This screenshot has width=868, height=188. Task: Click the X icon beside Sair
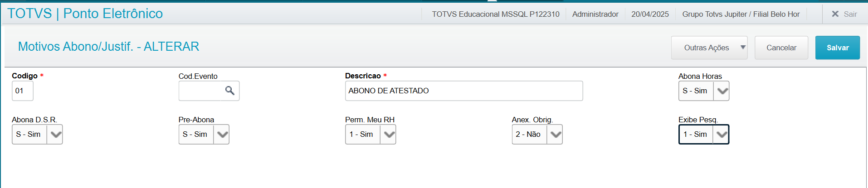pos(835,14)
